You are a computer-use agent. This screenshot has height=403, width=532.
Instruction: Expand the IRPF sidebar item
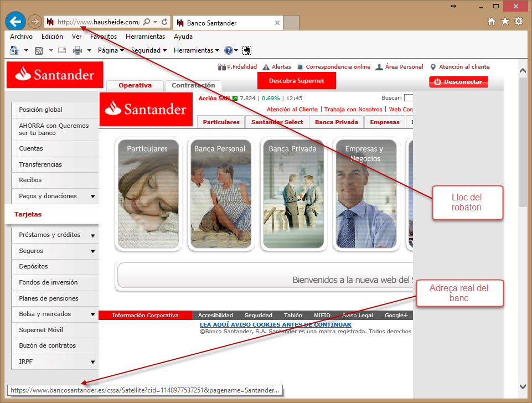[92, 362]
